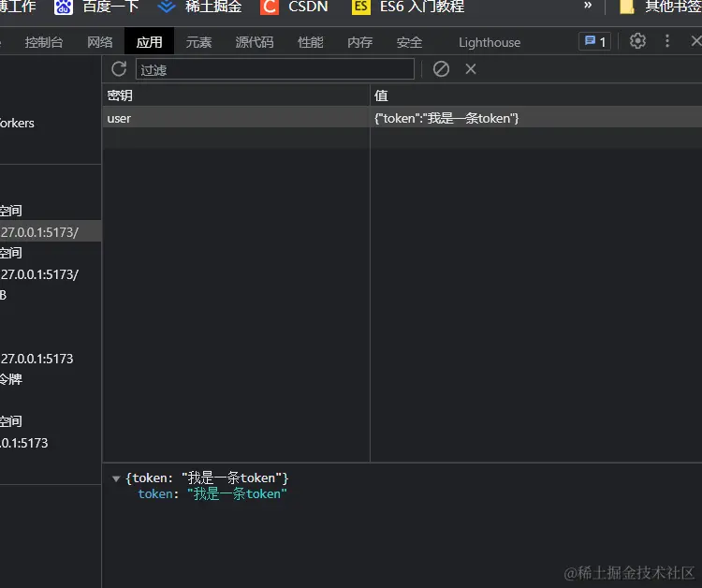Select the 0.1:5173 sidebar entry at the bottom
Screen dimensions: 702x588
point(24,443)
